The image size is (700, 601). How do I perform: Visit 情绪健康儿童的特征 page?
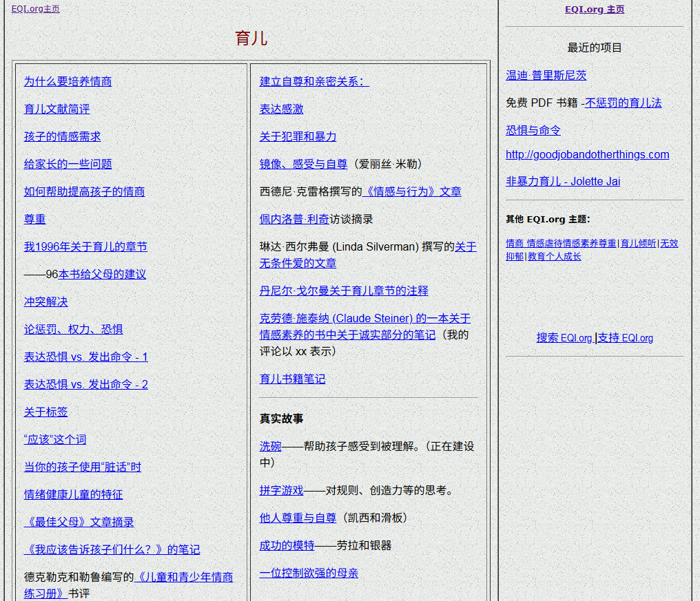[x=73, y=494]
